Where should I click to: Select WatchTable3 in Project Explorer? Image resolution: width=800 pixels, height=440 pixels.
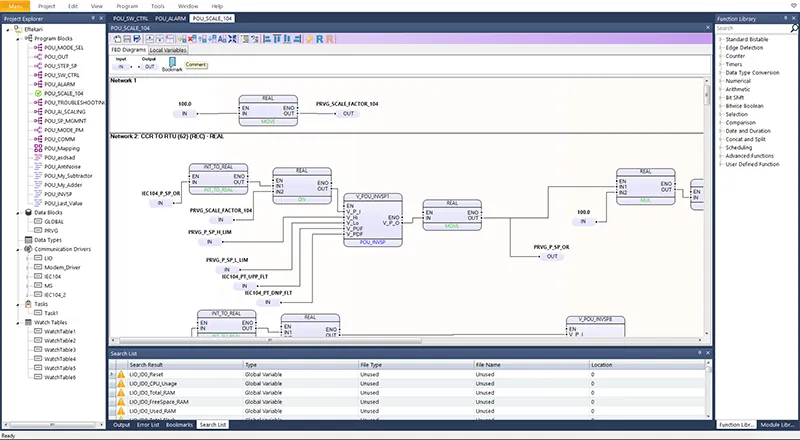[x=60, y=350]
